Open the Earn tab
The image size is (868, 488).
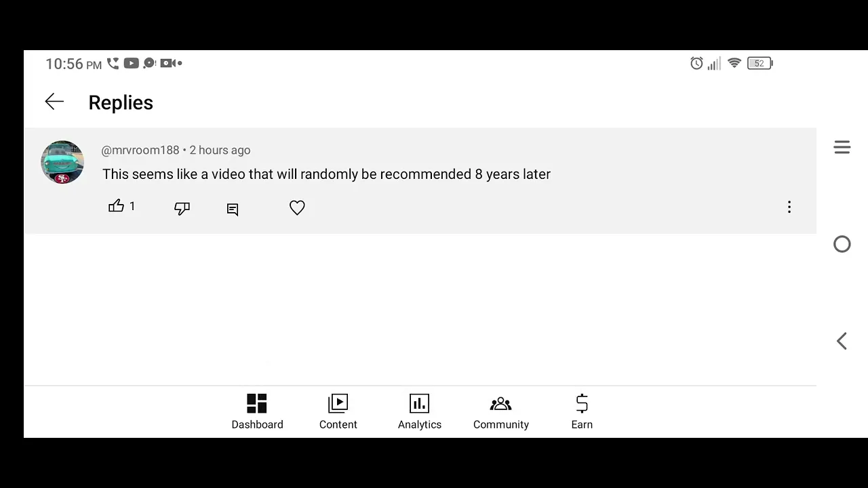(x=582, y=412)
